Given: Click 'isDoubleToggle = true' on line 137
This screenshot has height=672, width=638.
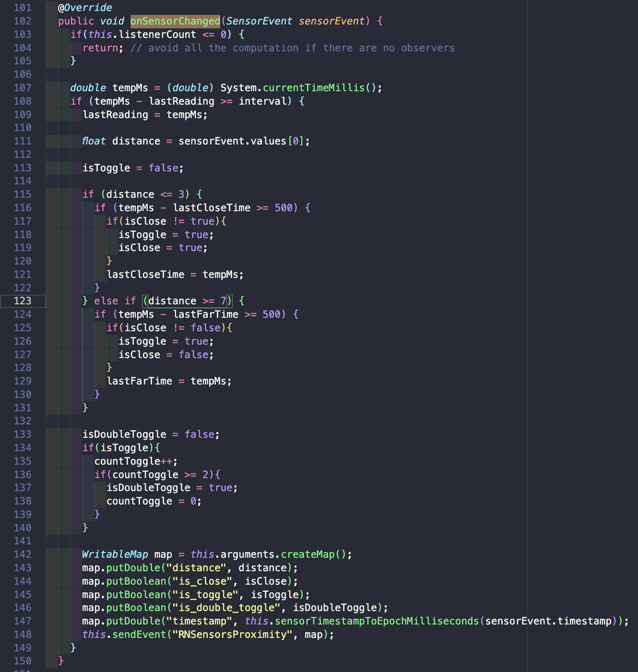Looking at the screenshot, I should (169, 488).
